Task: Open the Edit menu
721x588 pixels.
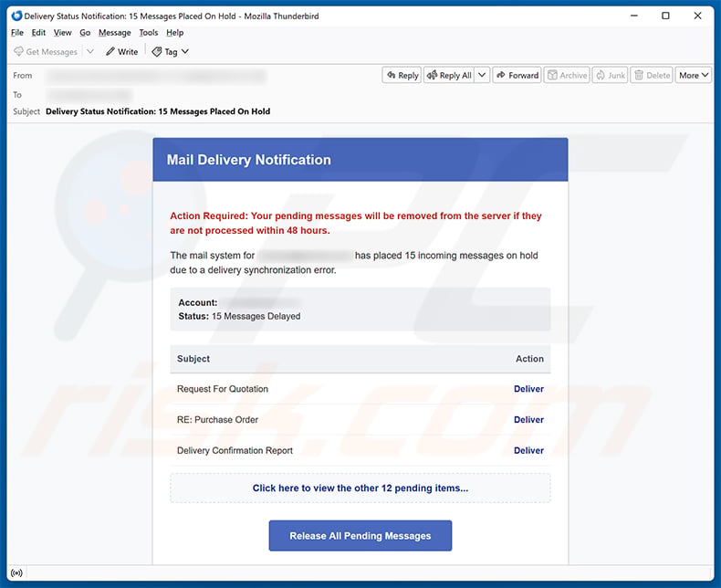Action: [x=38, y=33]
